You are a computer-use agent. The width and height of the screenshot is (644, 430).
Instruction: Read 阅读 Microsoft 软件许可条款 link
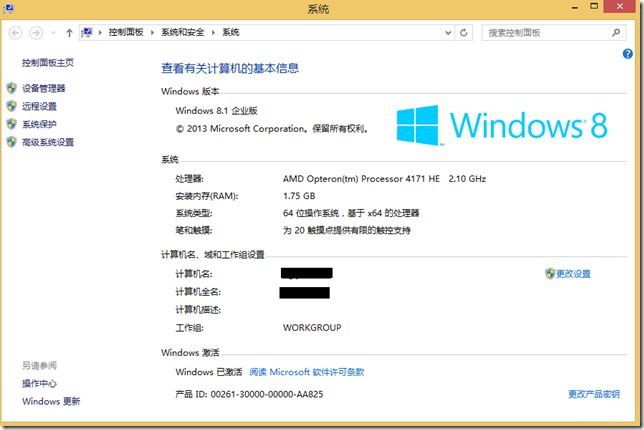coord(307,372)
